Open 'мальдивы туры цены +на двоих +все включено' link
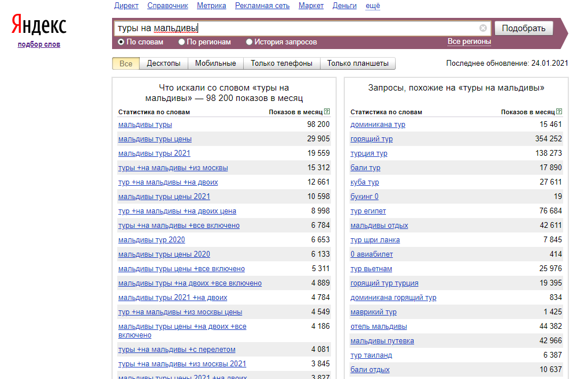 click(x=183, y=331)
